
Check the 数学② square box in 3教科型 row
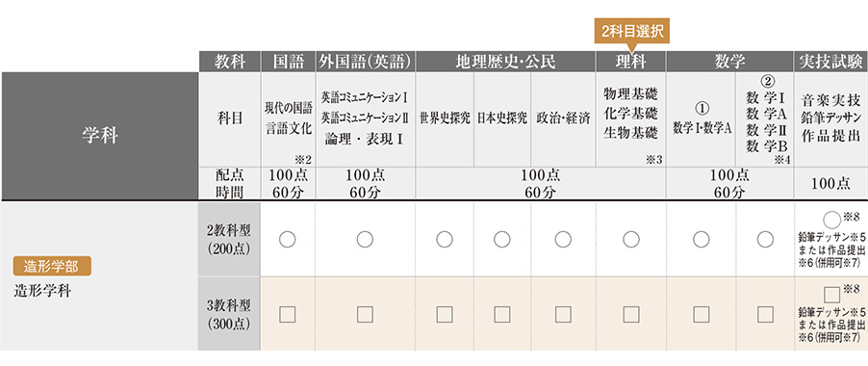point(766,315)
